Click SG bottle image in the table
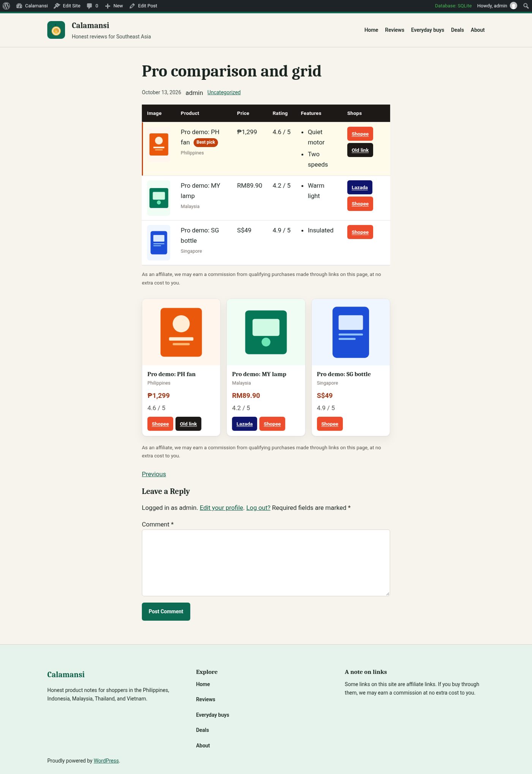 point(159,243)
